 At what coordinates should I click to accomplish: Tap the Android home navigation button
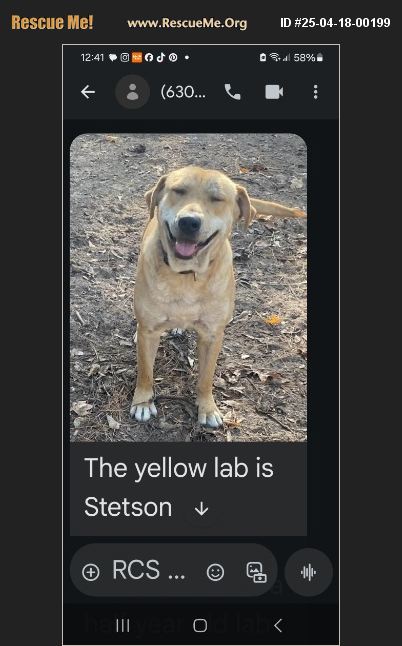(x=200, y=625)
